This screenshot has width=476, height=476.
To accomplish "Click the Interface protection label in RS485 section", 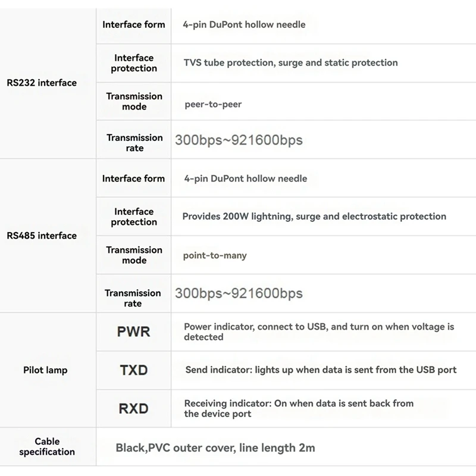I will [x=134, y=217].
